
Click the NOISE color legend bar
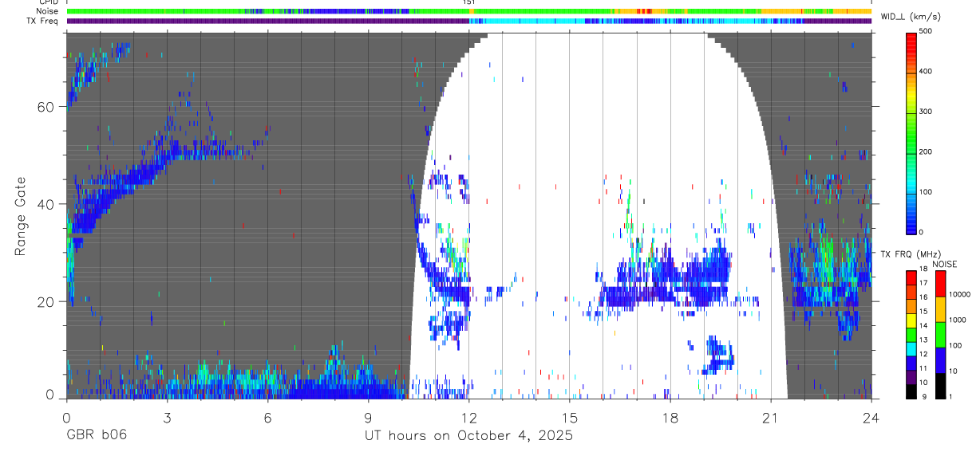[x=941, y=334]
